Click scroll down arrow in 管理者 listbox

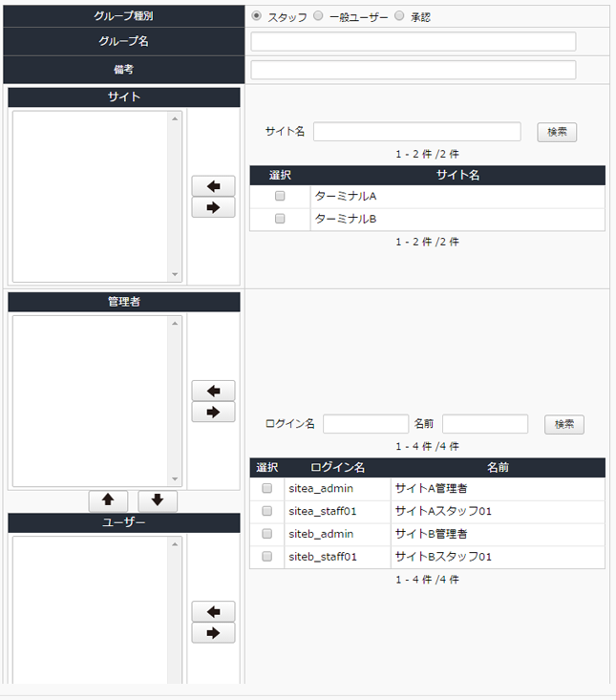[x=175, y=479]
